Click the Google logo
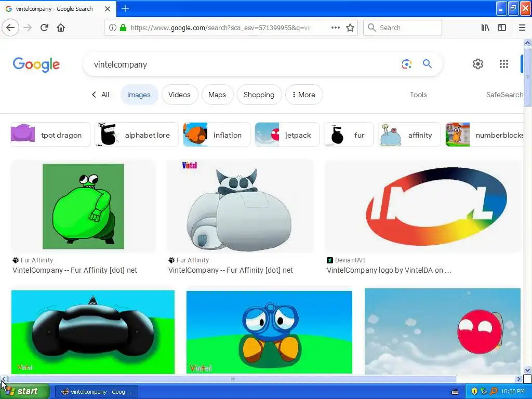The height and width of the screenshot is (399, 532). pyautogui.click(x=36, y=64)
